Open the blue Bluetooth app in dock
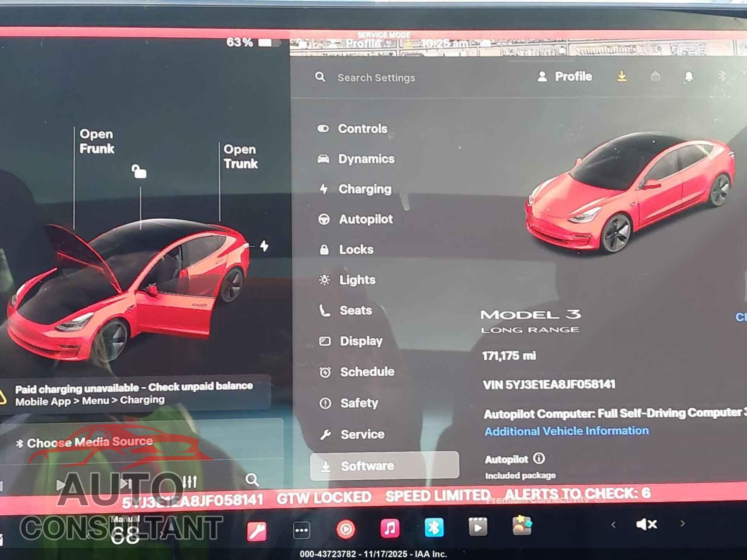Viewport: 747px width, 560px height. (x=434, y=527)
